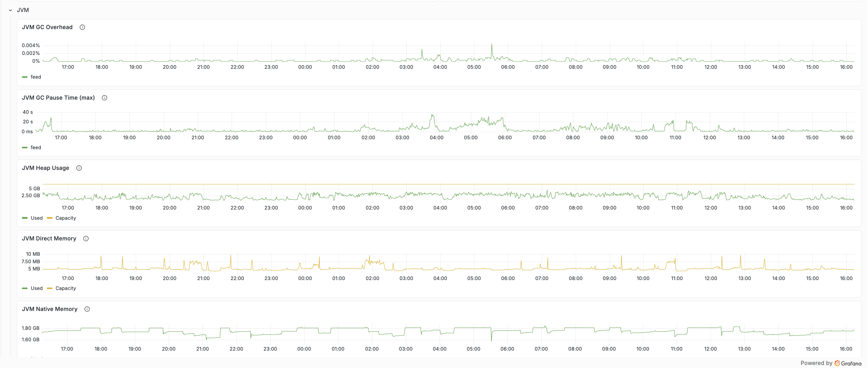Open the JVM Native Memory info tooltip
The width and height of the screenshot is (868, 368).
87,309
